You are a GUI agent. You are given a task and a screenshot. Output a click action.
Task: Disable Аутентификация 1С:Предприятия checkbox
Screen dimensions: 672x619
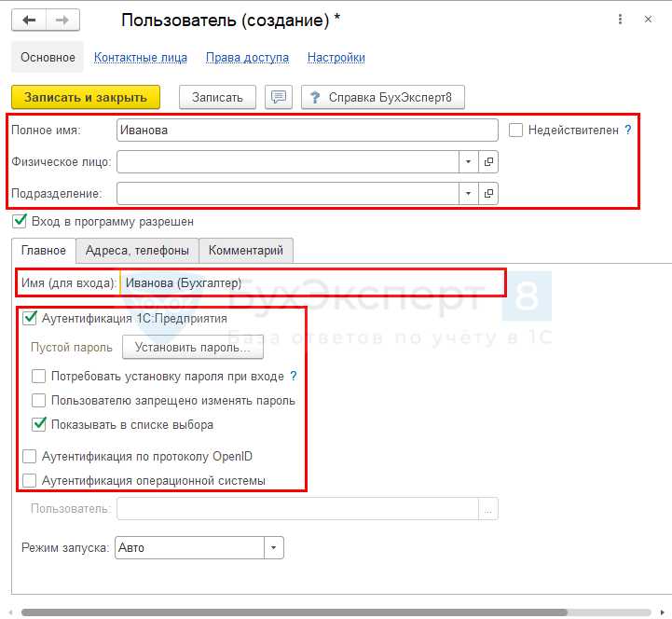pyautogui.click(x=29, y=318)
